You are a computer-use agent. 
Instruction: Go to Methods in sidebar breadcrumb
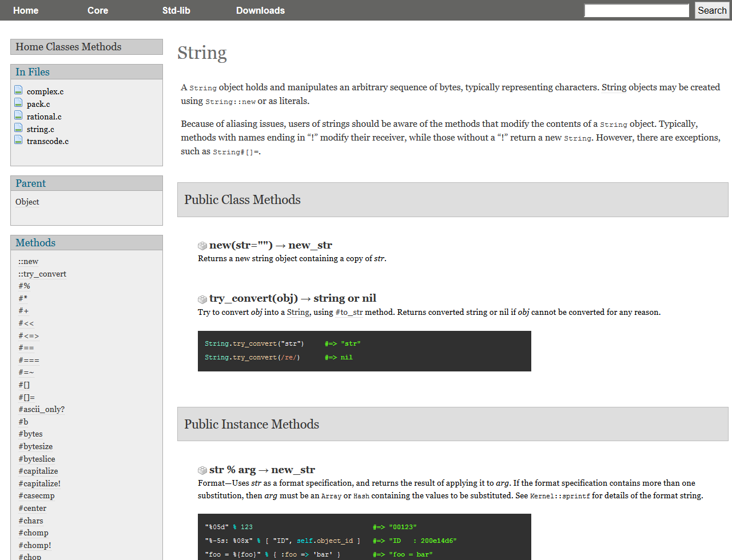(102, 47)
